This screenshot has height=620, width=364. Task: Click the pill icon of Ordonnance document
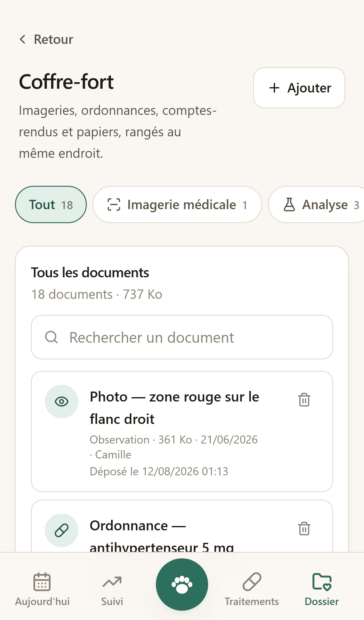coord(62,530)
